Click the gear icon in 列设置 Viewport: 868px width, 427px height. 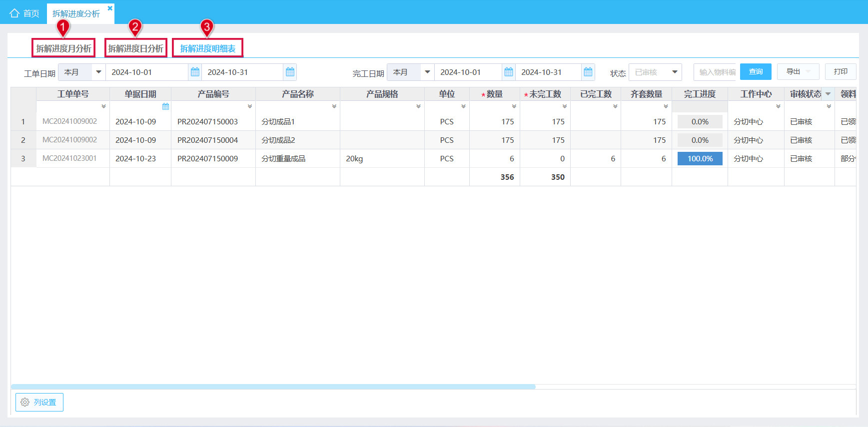[x=25, y=402]
